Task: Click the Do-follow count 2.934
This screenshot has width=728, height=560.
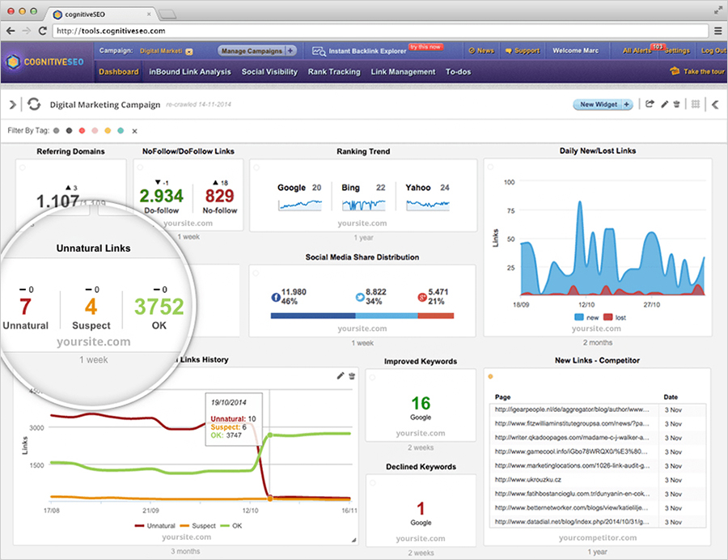Action: click(x=161, y=196)
